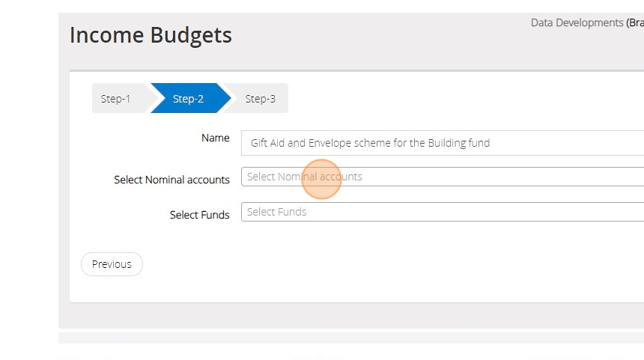Click the Income Budgets page heading

point(151,35)
